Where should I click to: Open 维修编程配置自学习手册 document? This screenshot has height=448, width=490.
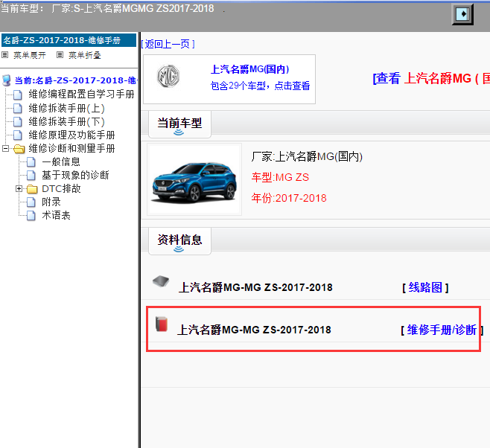coord(81,94)
